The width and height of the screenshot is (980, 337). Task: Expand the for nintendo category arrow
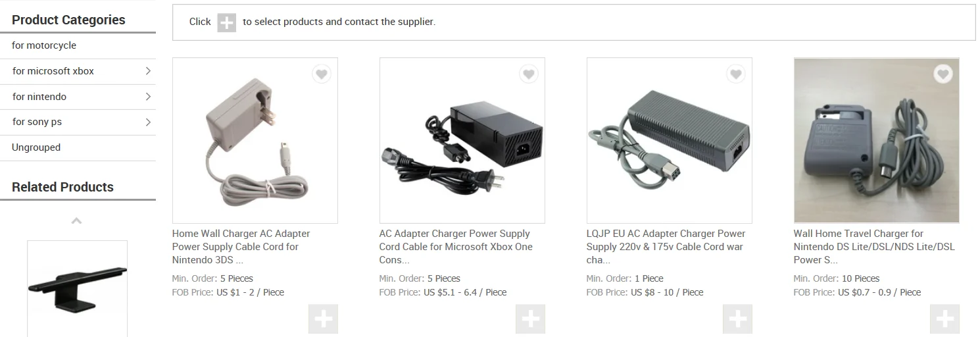pyautogui.click(x=148, y=97)
